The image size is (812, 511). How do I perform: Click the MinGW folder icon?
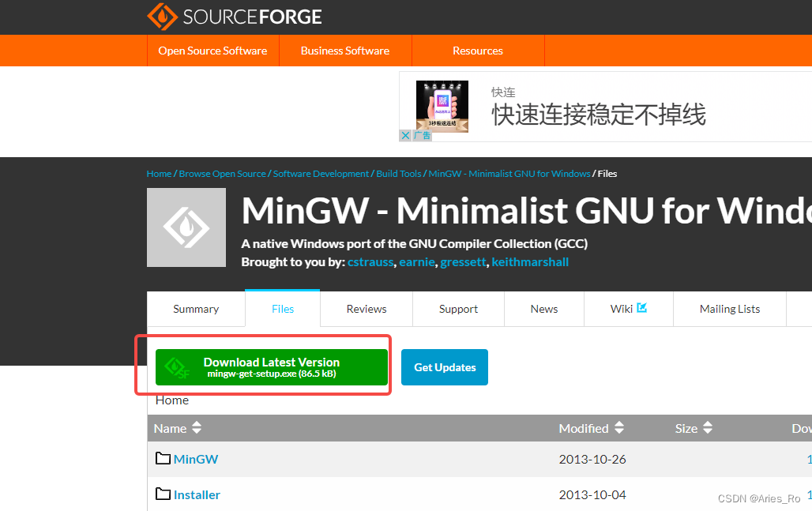point(164,458)
